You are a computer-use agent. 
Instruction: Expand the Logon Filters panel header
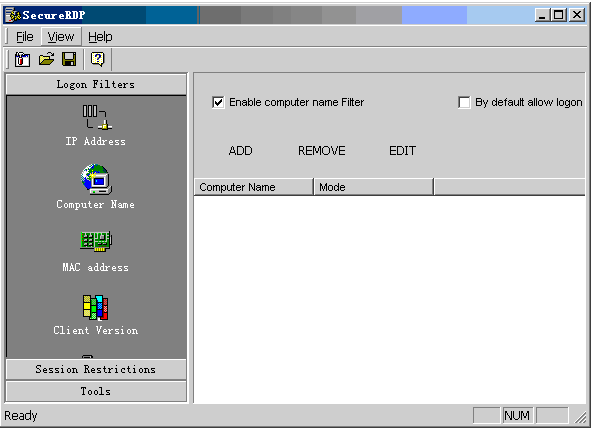96,84
